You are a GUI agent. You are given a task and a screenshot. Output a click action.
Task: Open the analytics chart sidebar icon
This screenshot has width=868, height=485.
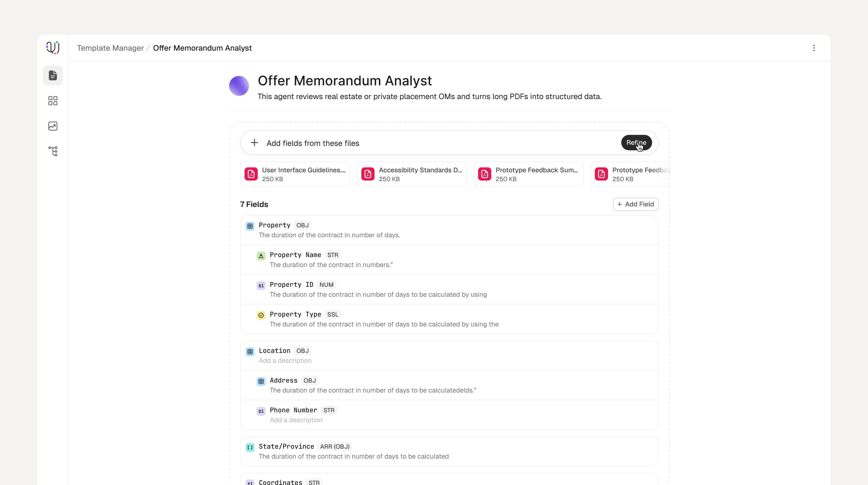53,126
